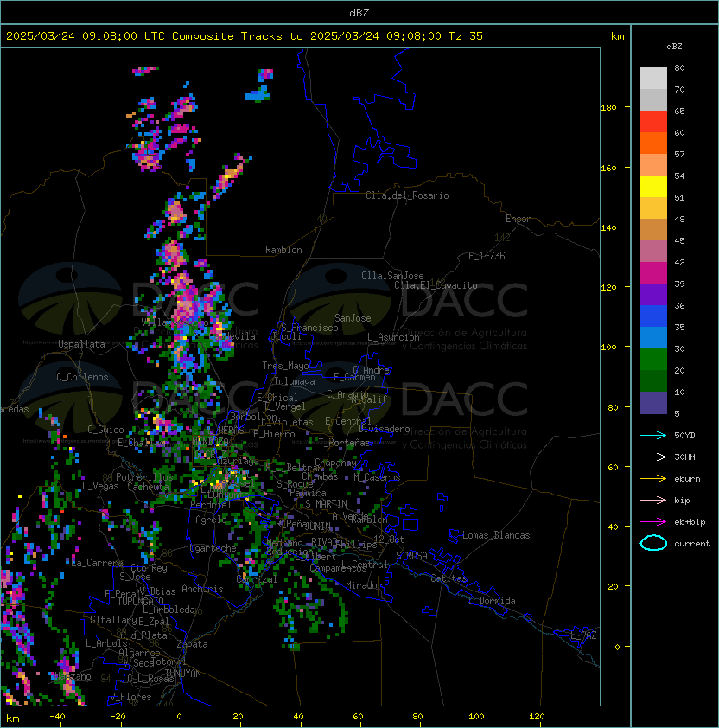The width and height of the screenshot is (719, 728).
Task: Pick the mauve 42-45 dBZ color swatch
Action: click(x=653, y=252)
